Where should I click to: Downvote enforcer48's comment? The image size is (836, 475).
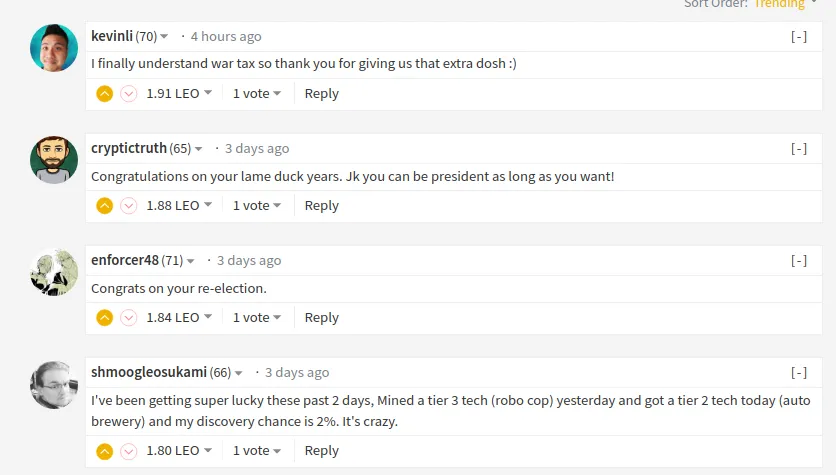[x=128, y=318]
